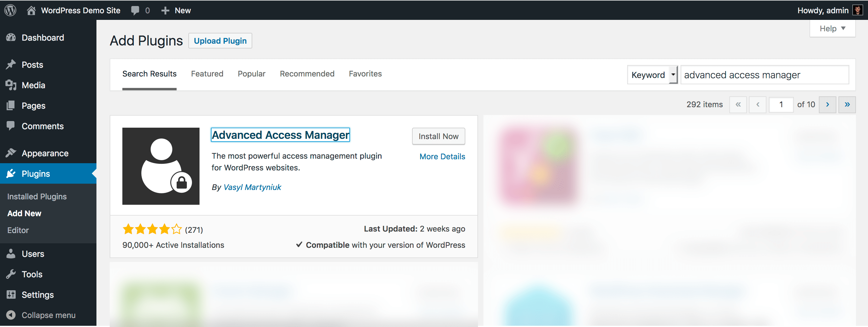This screenshot has width=868, height=327.
Task: Click the Users person icon
Action: (11, 254)
